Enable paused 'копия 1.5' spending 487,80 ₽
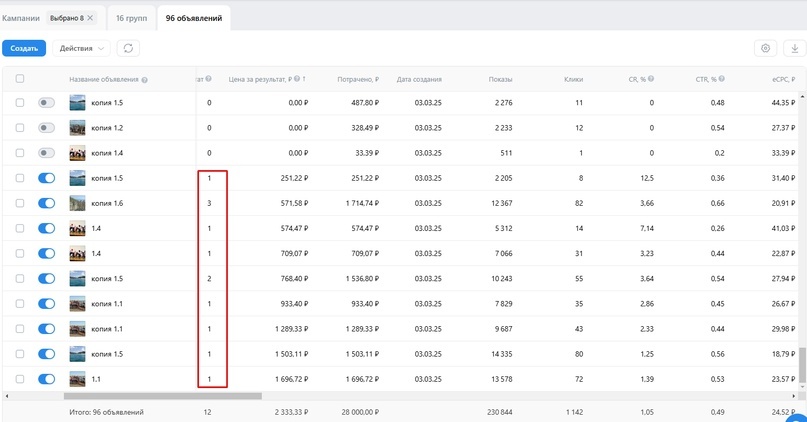Screen dimensions: 807x422 click(46, 102)
